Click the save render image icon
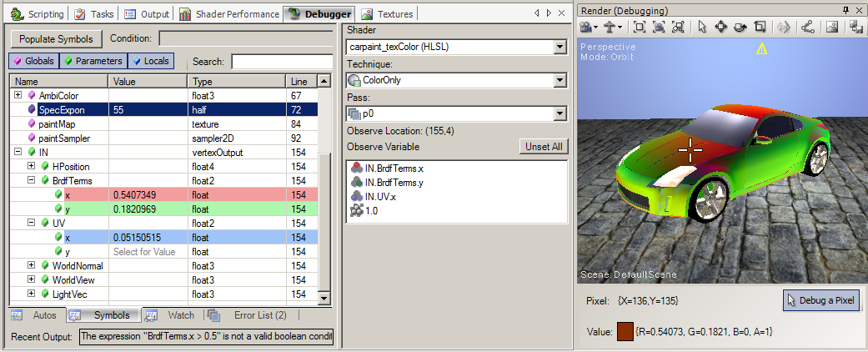The height and width of the screenshot is (352, 868). [x=855, y=28]
